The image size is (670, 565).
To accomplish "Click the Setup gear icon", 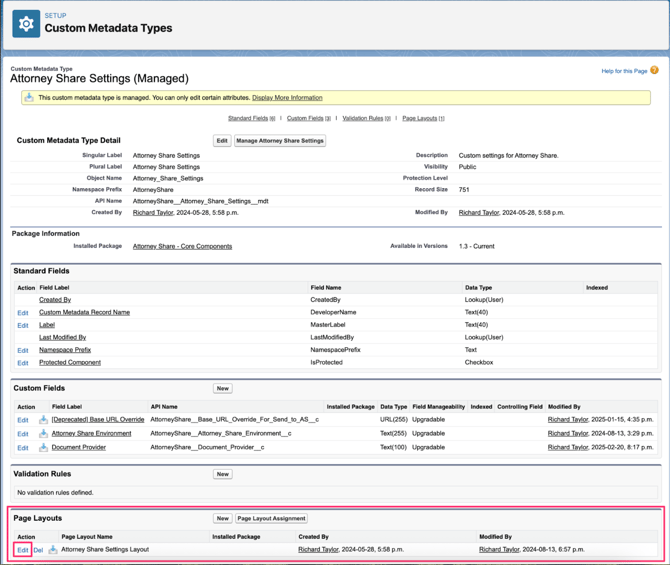I will (x=26, y=23).
